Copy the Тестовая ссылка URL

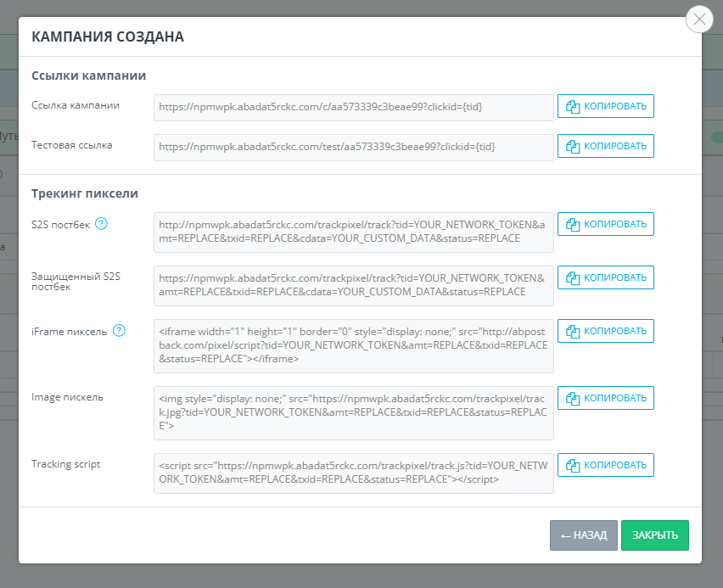tap(606, 146)
